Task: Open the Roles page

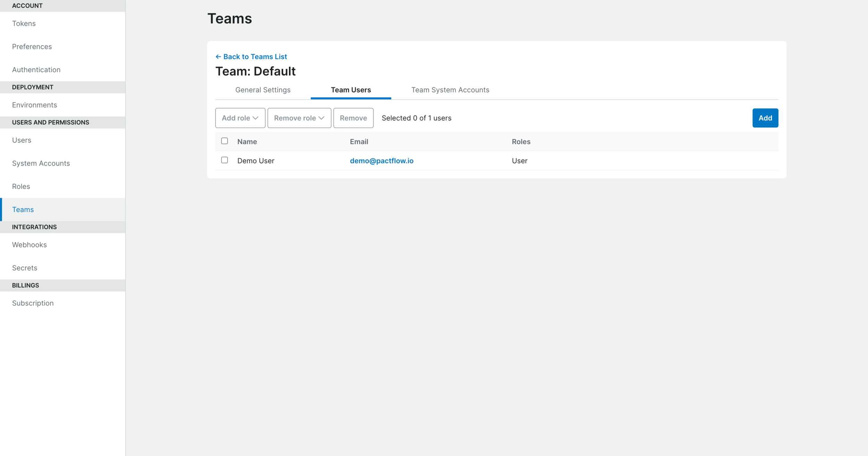Action: (21, 186)
